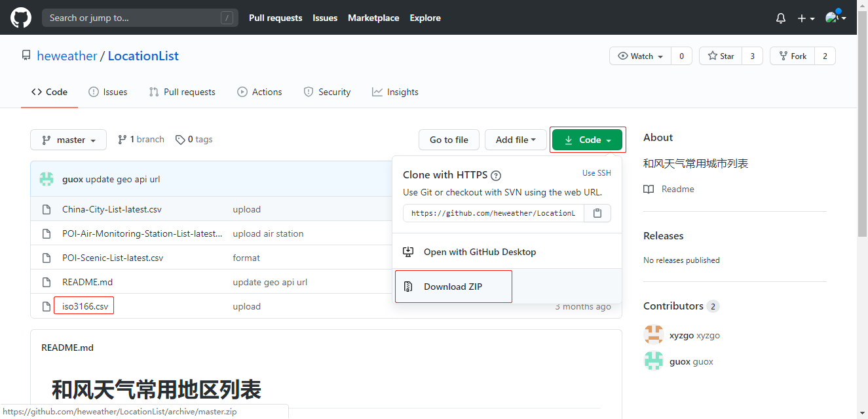The image size is (868, 419).
Task: Click commit message 'update geo api url' in header
Action: [123, 180]
